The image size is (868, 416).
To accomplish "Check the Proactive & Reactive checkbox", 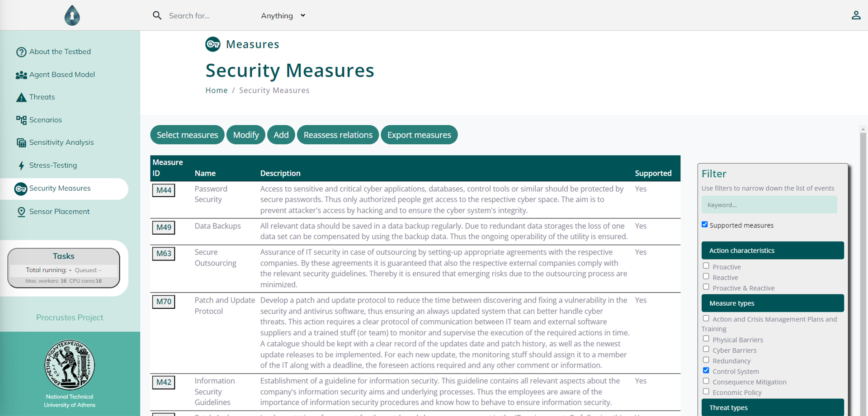I will point(706,287).
